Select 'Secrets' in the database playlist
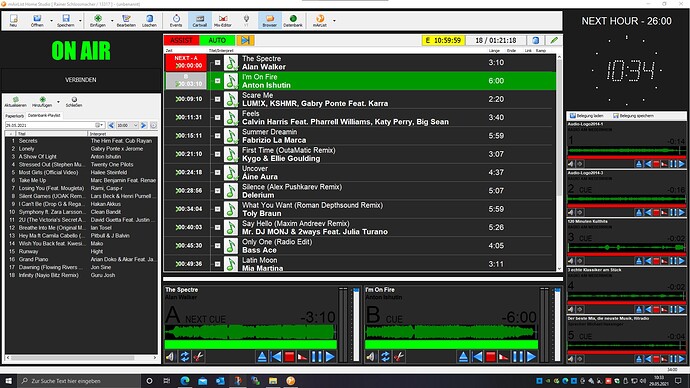Viewport: 690px width, 388px height. coord(81,141)
